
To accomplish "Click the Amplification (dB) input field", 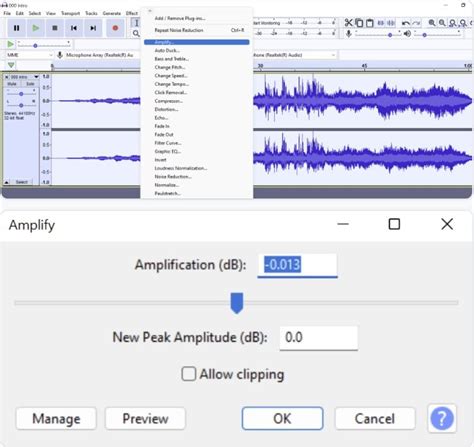I will [297, 265].
